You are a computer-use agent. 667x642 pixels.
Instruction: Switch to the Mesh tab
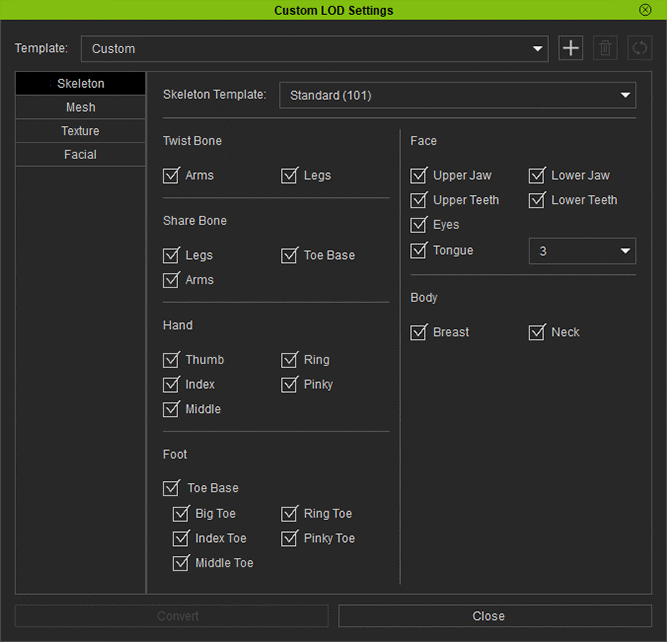tap(80, 107)
